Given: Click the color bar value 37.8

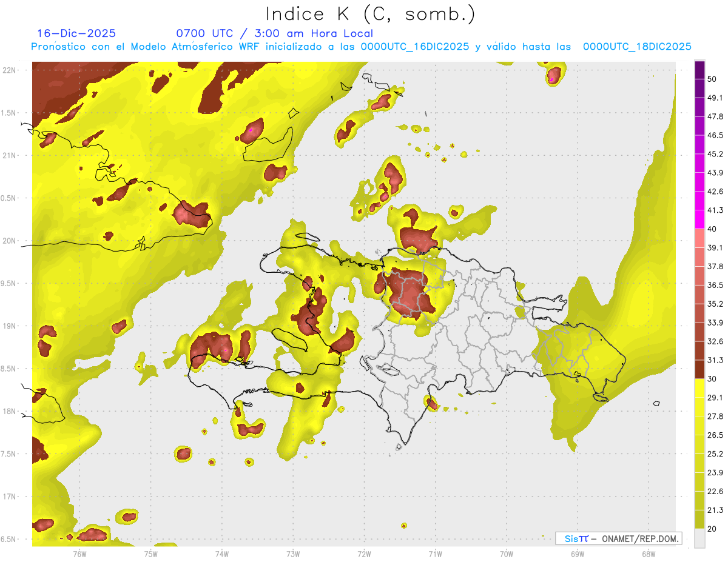Looking at the screenshot, I should [x=715, y=267].
